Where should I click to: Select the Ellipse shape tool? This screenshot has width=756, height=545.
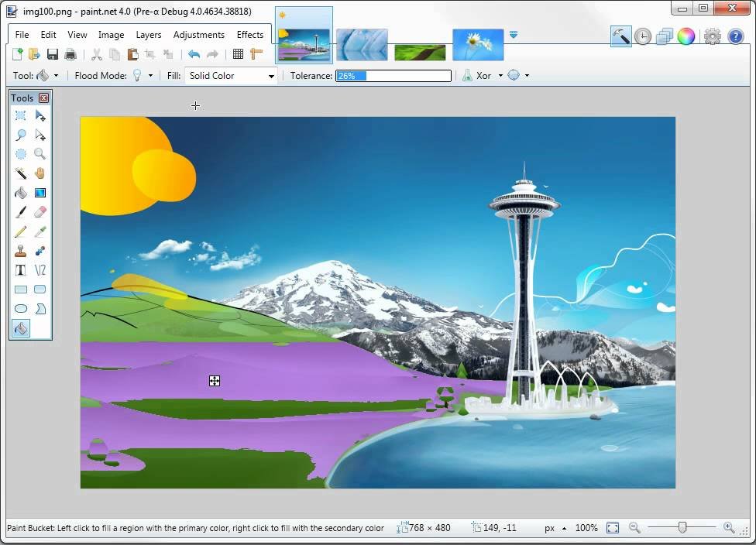pyautogui.click(x=21, y=309)
